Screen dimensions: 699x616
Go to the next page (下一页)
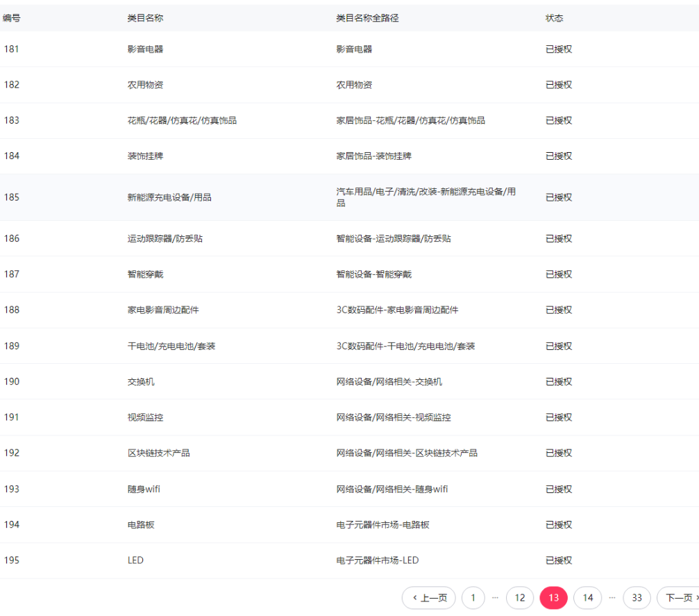coord(678,597)
